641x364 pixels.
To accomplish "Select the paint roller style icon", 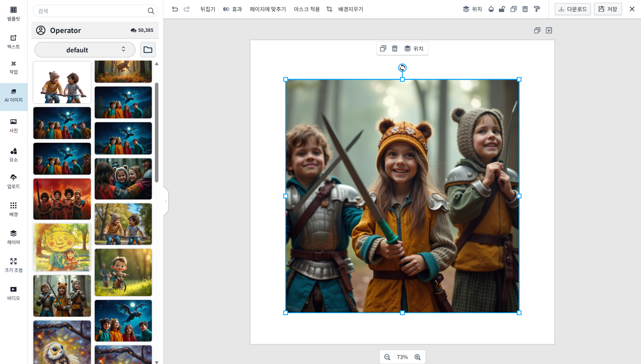I will point(537,9).
